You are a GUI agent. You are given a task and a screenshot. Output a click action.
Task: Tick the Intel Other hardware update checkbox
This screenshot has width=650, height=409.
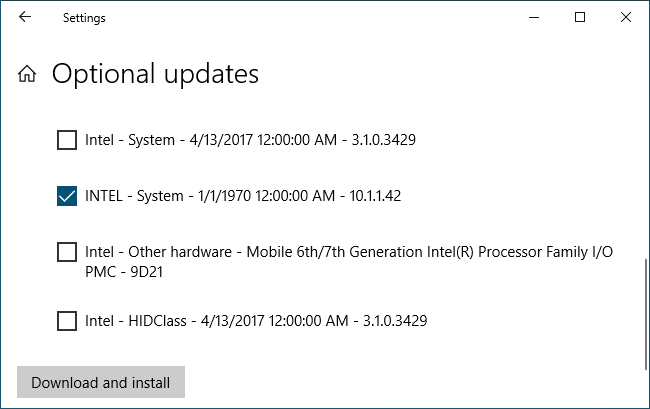[67, 252]
